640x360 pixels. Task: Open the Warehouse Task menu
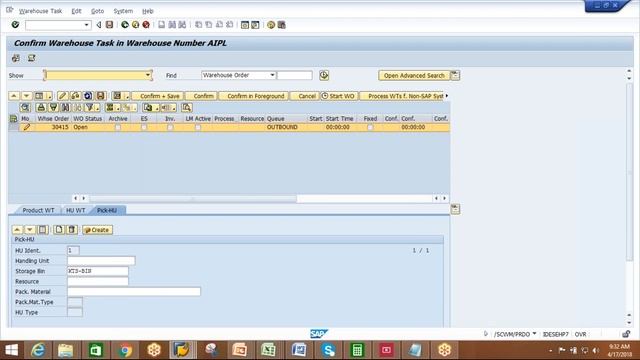[x=40, y=11]
